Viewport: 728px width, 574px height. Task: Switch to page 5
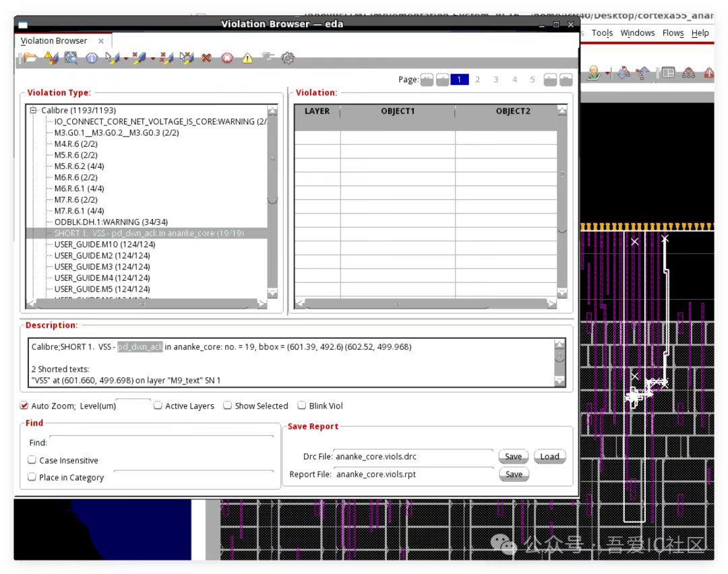(533, 79)
